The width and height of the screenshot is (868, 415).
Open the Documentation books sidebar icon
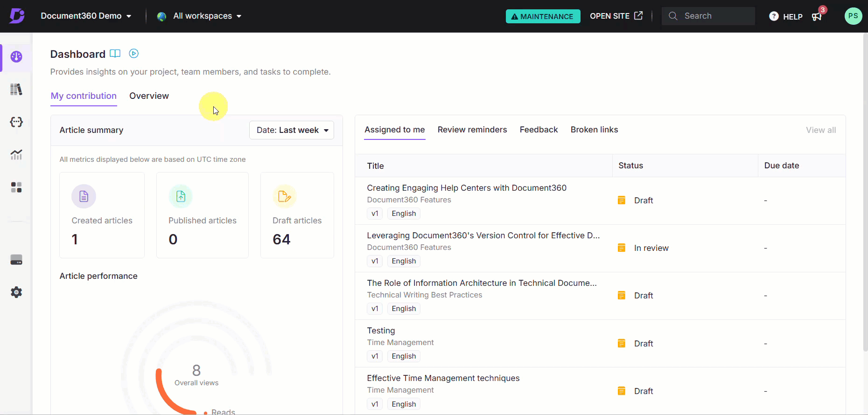[16, 90]
